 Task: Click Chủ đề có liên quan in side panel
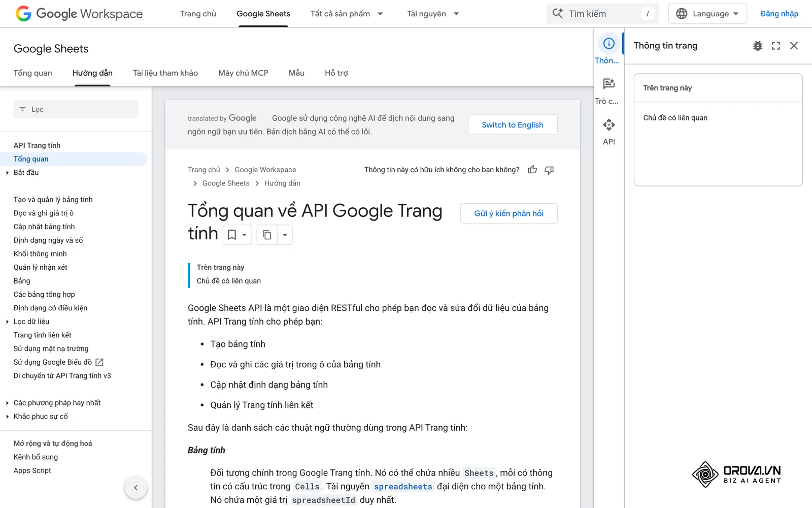click(675, 118)
